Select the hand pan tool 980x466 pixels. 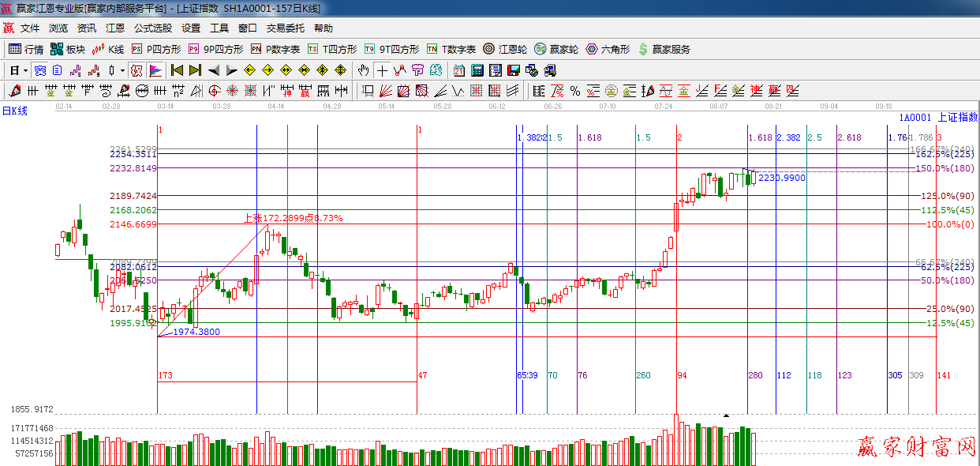[x=363, y=70]
